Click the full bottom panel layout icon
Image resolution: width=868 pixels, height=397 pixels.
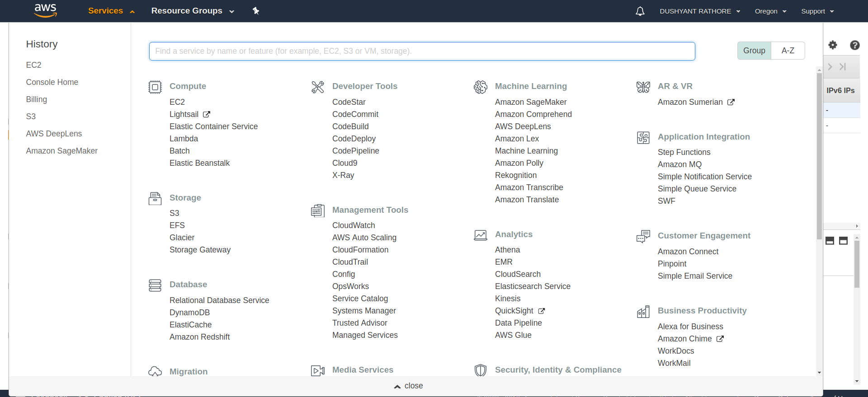tap(844, 241)
